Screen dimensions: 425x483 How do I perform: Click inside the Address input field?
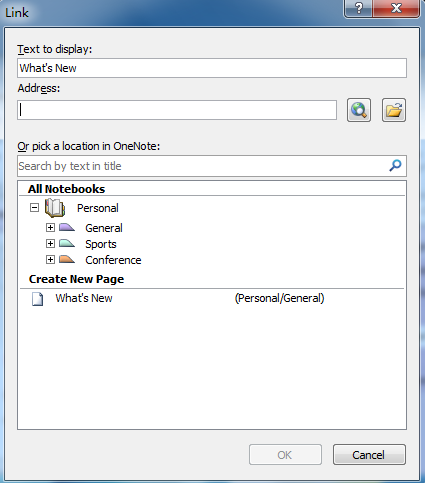[x=177, y=110]
